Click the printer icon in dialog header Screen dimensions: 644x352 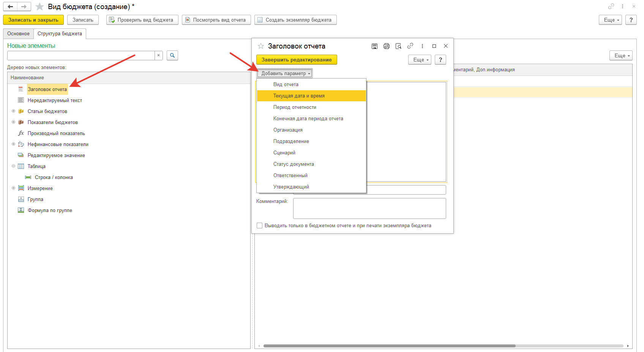[x=386, y=46]
